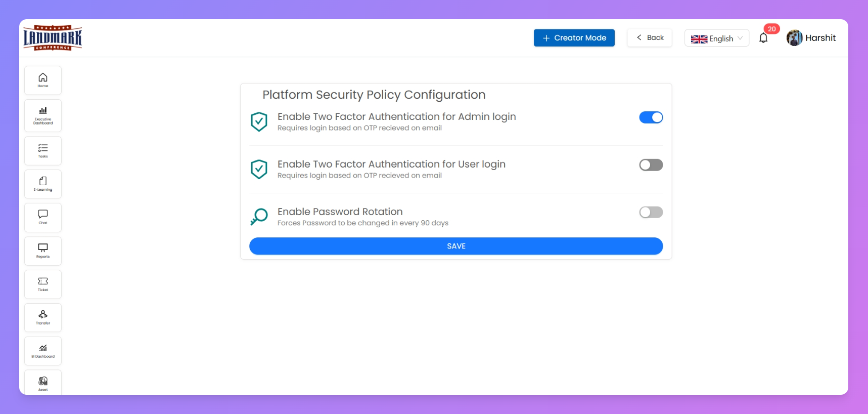The height and width of the screenshot is (414, 868).
Task: Open the Ticket sidebar icon
Action: click(43, 284)
